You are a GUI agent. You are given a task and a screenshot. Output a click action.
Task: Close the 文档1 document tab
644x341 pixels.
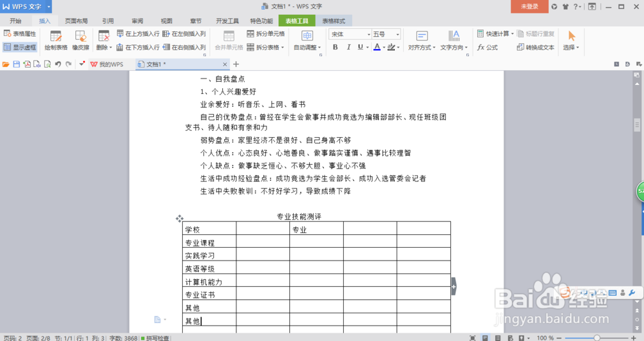[x=225, y=64]
